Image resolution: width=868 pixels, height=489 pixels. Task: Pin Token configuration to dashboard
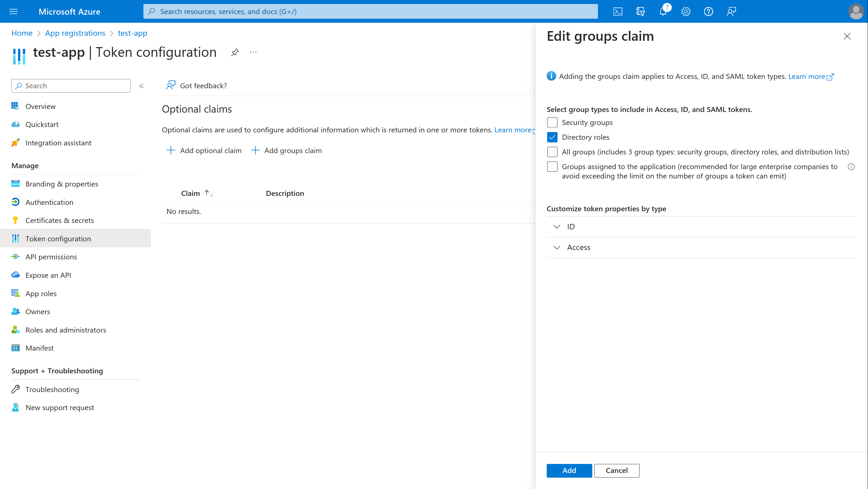pos(235,52)
